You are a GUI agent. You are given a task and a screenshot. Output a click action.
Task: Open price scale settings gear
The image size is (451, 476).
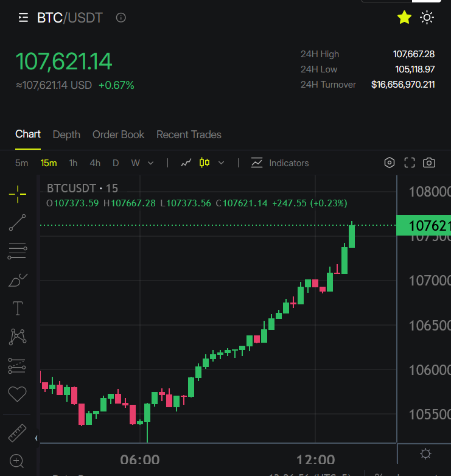pos(425,454)
